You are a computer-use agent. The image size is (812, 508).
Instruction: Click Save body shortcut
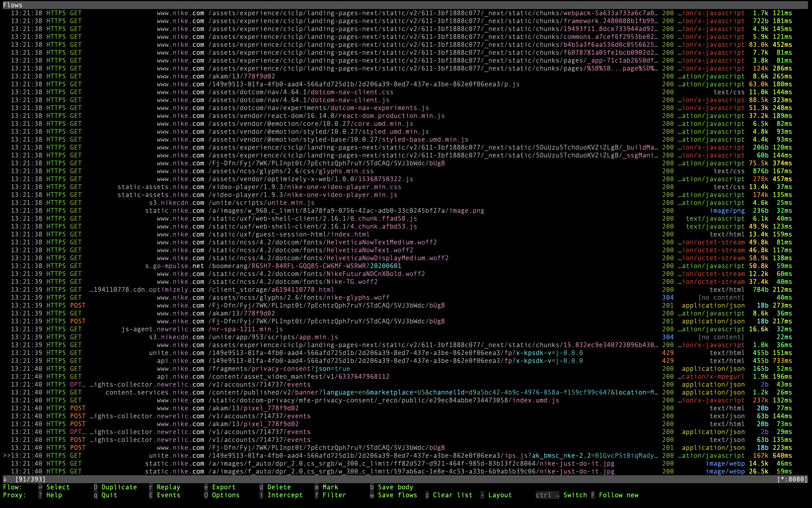(395, 487)
